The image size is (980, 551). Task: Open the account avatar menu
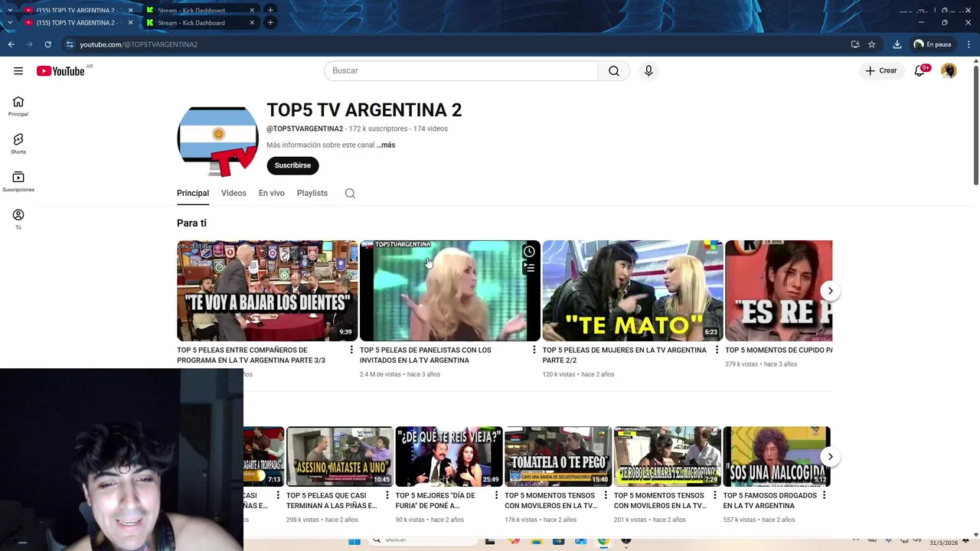pos(949,71)
